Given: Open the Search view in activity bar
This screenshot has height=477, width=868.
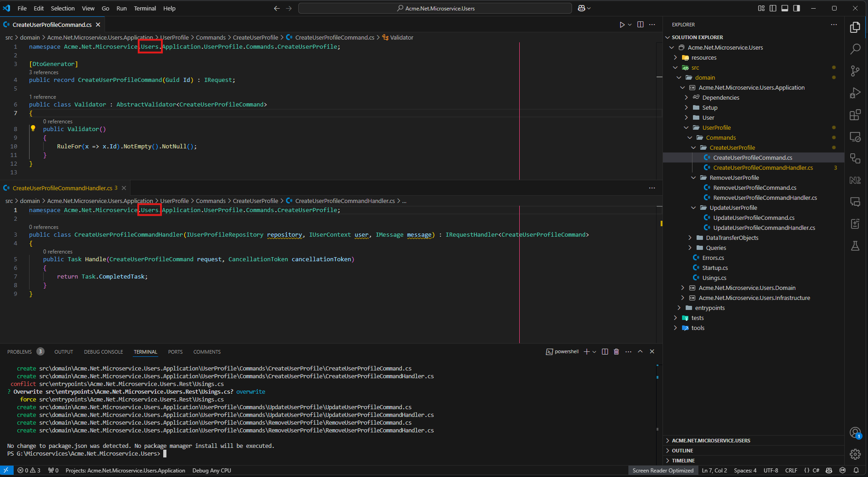Looking at the screenshot, I should tap(855, 49).
